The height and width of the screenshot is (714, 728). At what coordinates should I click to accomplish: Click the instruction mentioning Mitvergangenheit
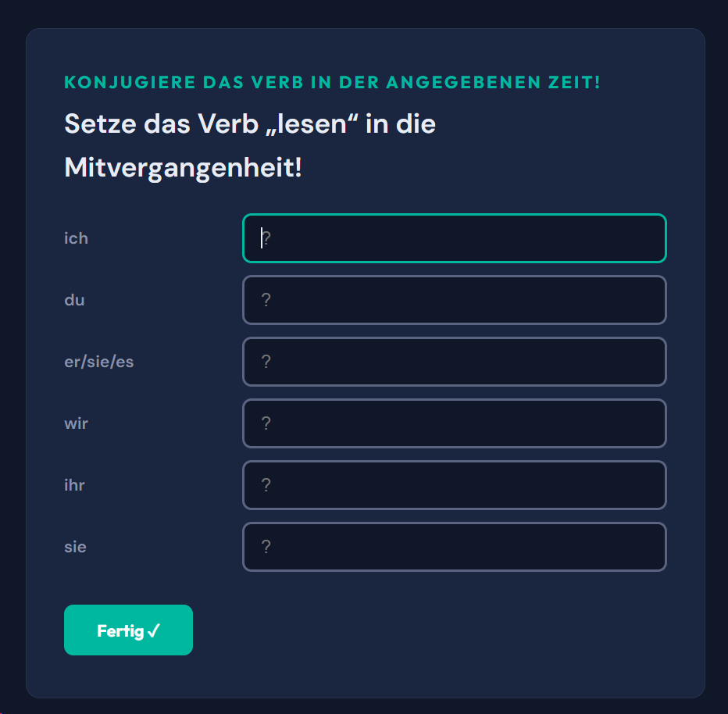click(x=181, y=167)
